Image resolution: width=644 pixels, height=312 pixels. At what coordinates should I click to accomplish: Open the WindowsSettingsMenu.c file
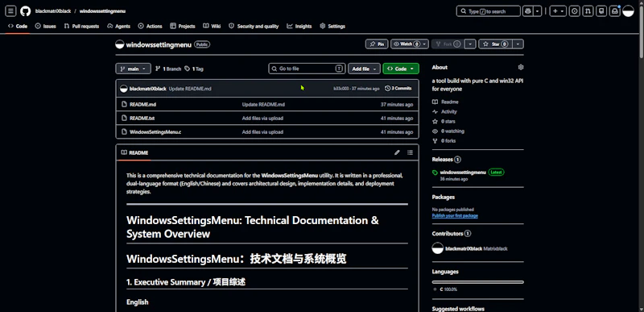155,132
